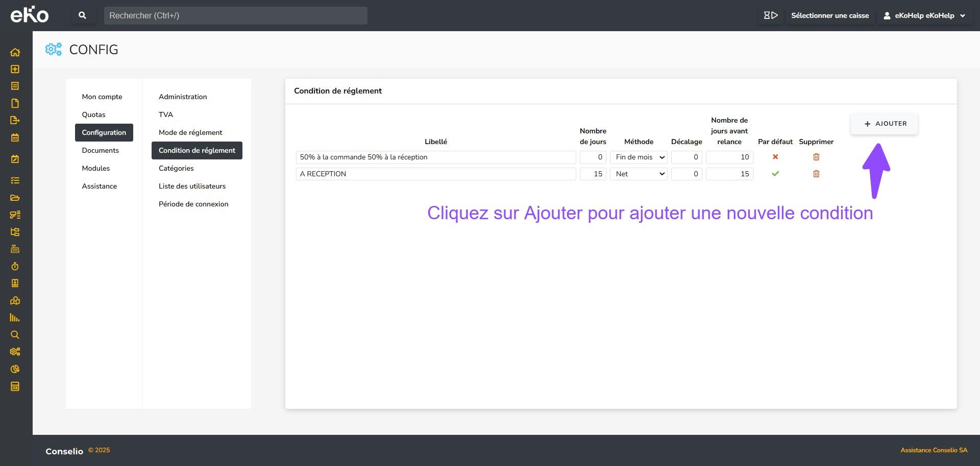Select the Documents section in config menu
Viewport: 980px width, 466px height.
(100, 150)
